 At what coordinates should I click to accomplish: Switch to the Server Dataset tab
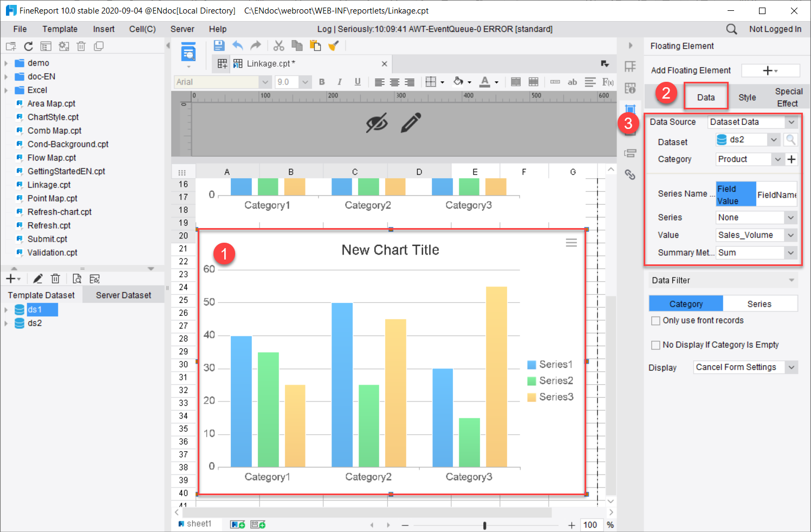(x=124, y=295)
